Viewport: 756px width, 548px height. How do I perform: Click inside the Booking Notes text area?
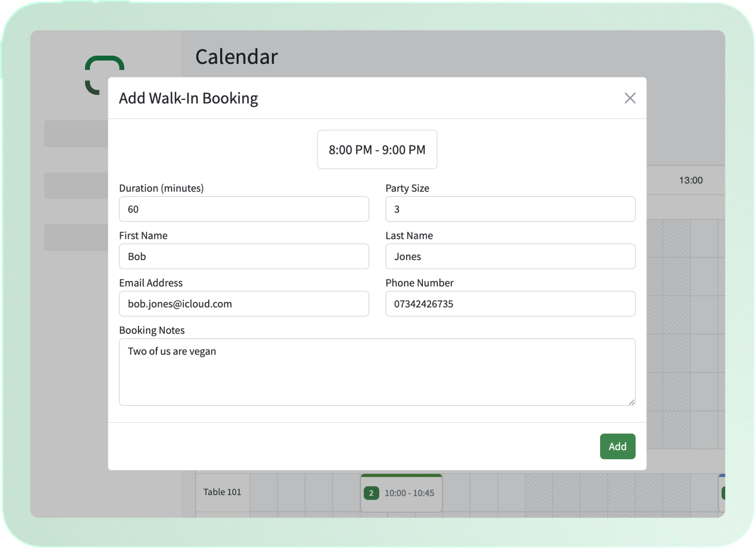(377, 372)
